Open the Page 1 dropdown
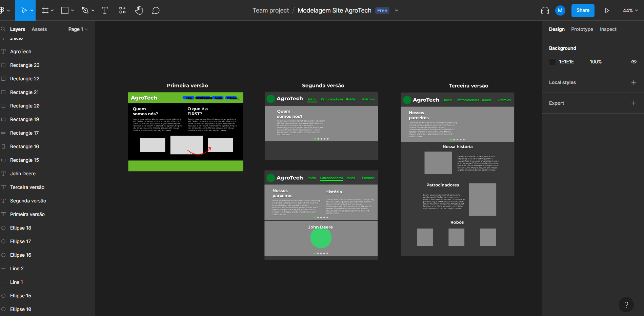Image resolution: width=644 pixels, height=316 pixels. [78, 29]
